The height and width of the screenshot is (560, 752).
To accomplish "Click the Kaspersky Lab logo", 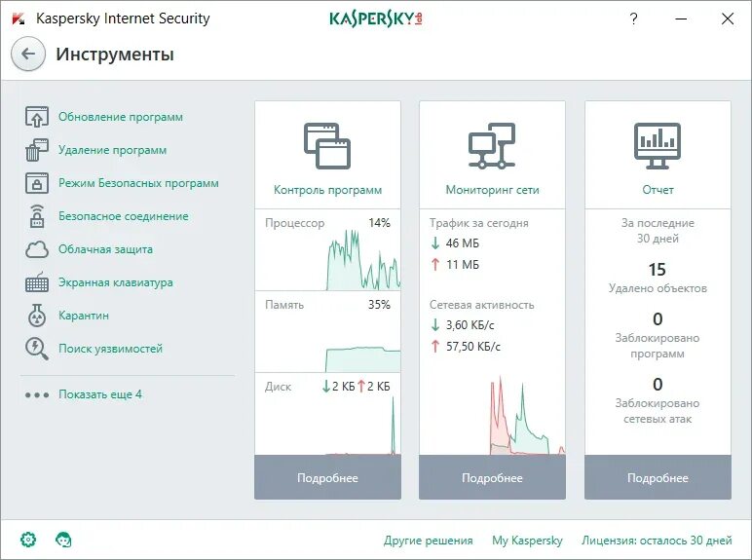I will point(376,19).
